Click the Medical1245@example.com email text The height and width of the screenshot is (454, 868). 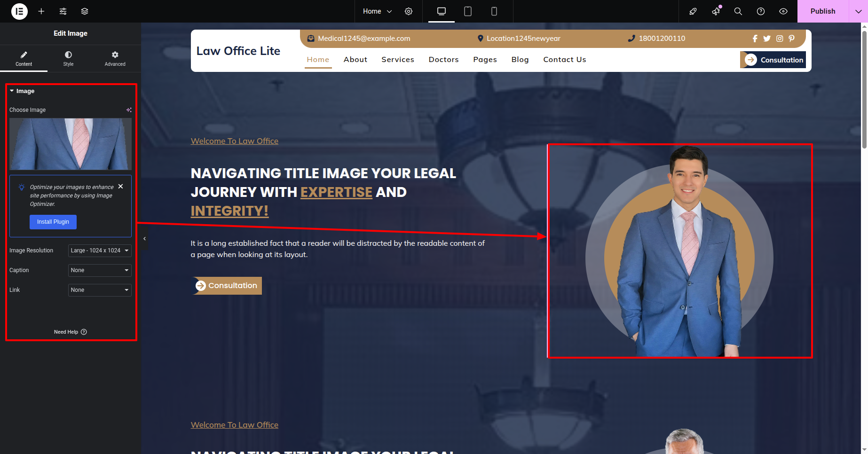364,39
